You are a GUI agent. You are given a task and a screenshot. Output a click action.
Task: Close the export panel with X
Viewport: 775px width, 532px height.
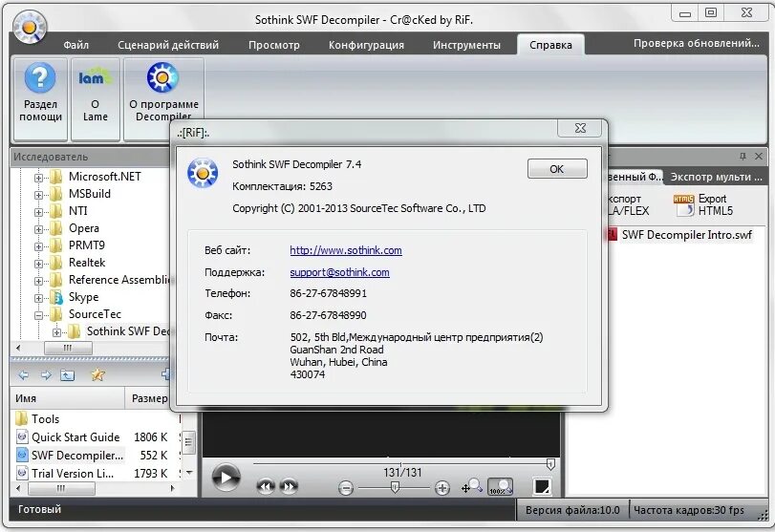click(x=759, y=156)
